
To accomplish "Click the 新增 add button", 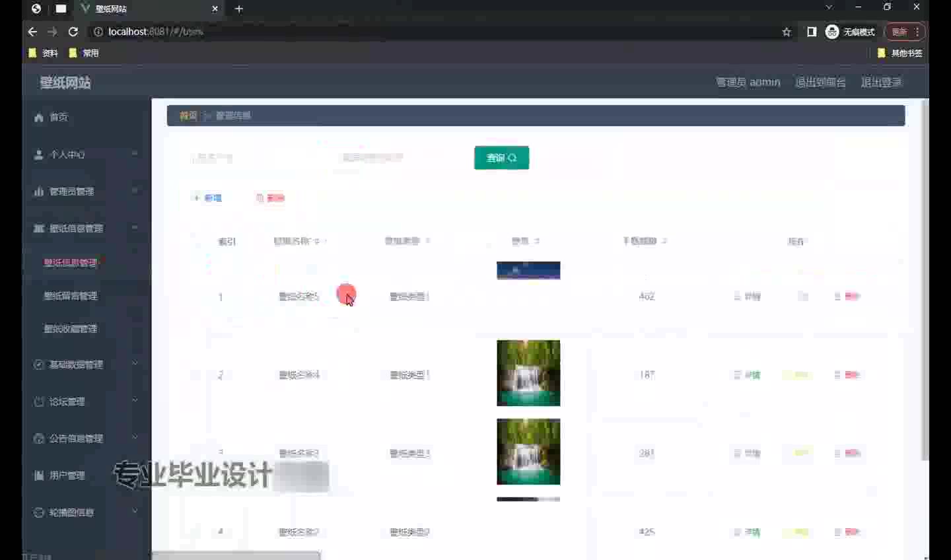I will (x=207, y=198).
